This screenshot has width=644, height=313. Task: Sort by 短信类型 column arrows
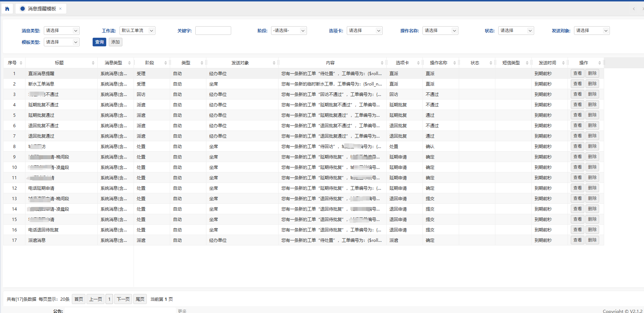527,63
